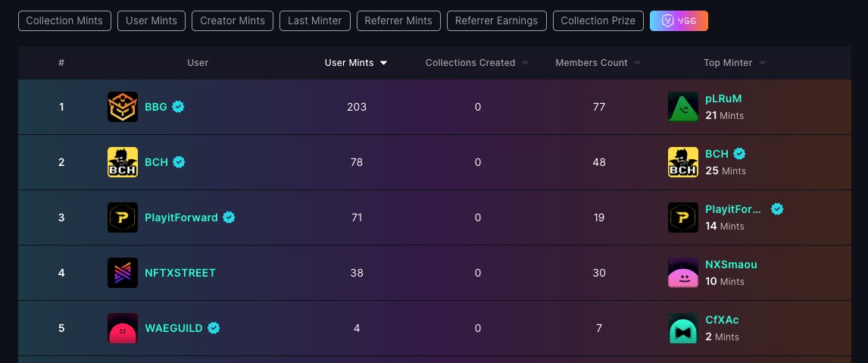Click the 78 user mints value
This screenshot has height=363, width=868.
click(357, 162)
